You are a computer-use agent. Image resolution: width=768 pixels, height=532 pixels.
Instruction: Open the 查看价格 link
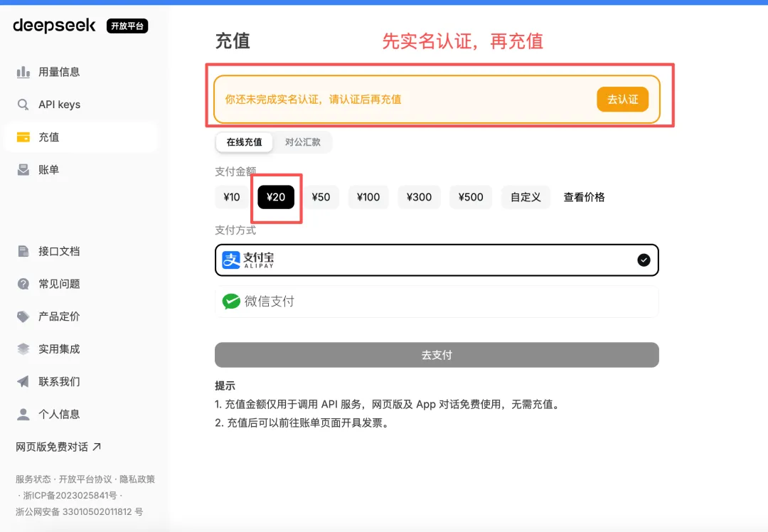point(584,197)
